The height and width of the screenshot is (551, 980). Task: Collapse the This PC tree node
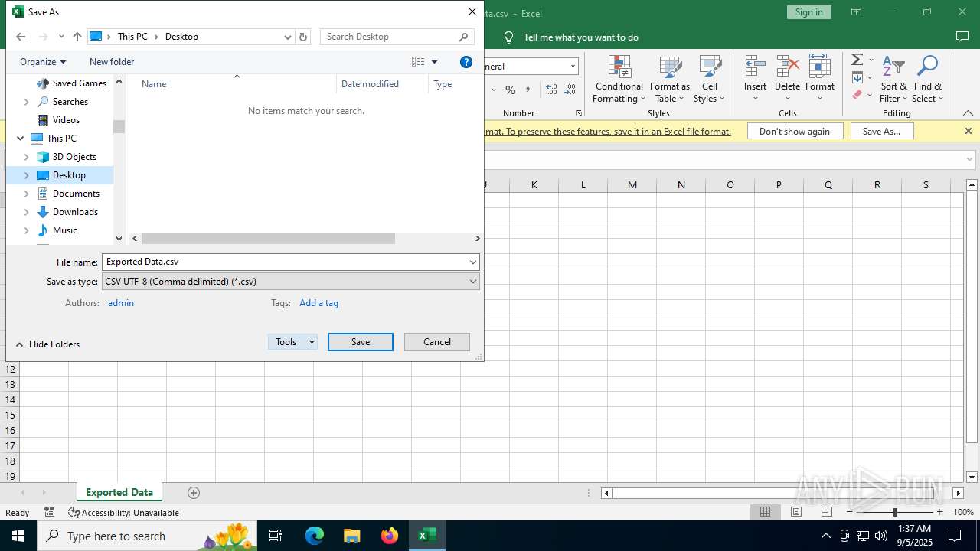20,139
